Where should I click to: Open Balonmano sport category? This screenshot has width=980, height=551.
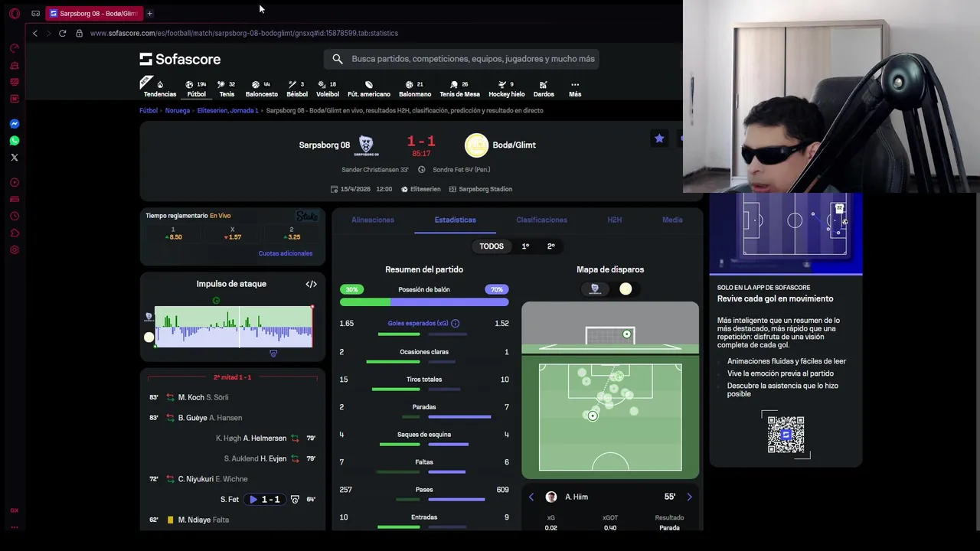click(415, 89)
